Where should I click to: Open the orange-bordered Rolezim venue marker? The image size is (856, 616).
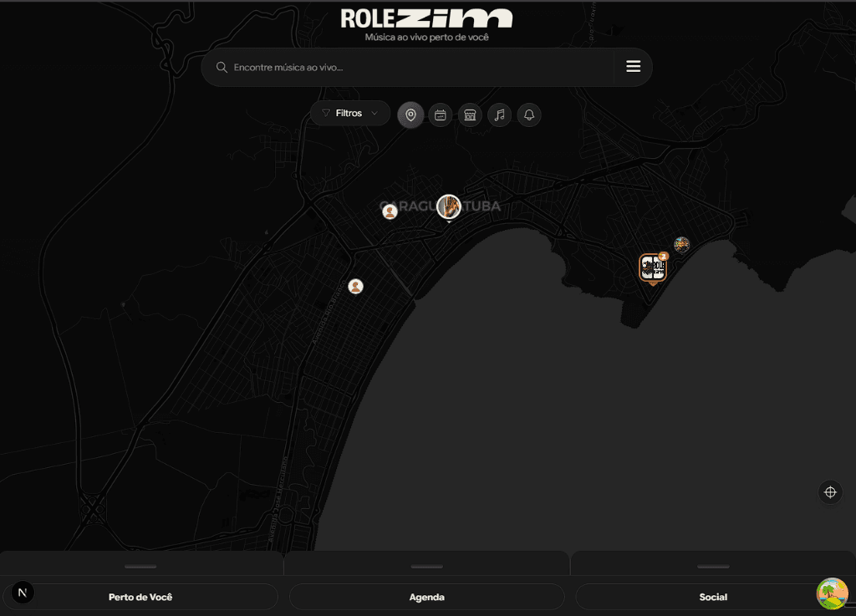tap(652, 268)
